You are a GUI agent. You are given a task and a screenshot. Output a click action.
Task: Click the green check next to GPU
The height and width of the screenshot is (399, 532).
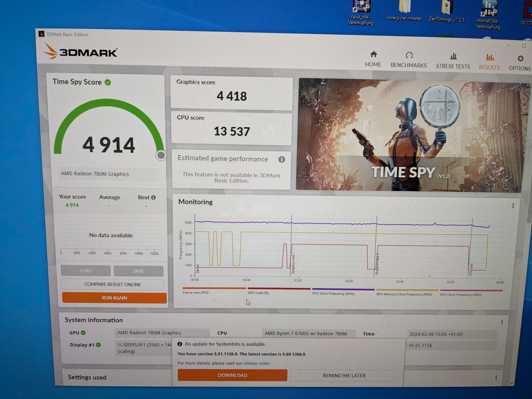tap(83, 333)
